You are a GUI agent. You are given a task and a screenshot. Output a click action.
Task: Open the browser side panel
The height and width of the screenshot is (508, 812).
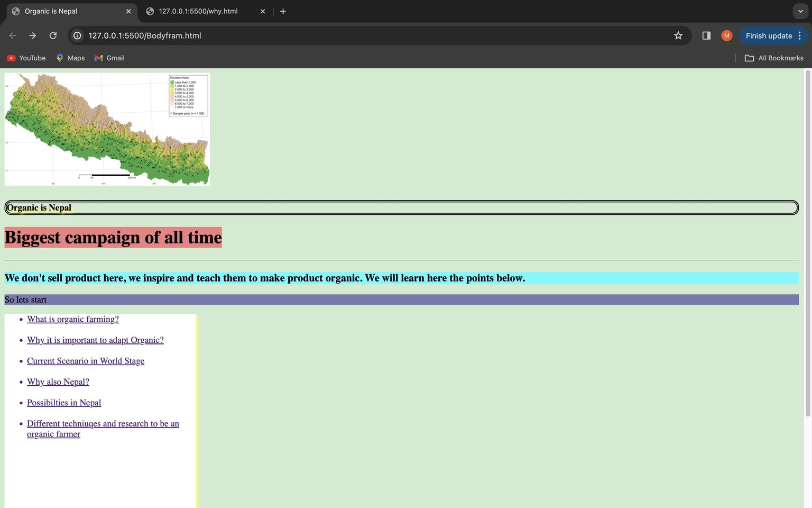[706, 35]
